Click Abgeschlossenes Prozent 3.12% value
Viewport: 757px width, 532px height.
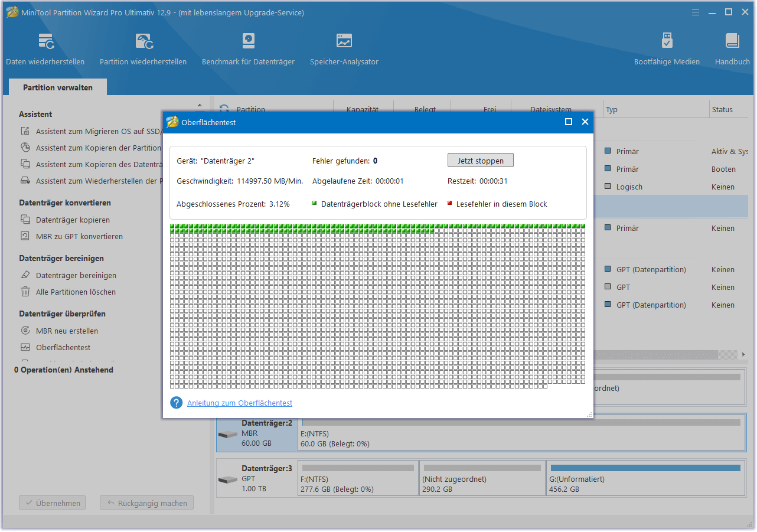tap(279, 204)
